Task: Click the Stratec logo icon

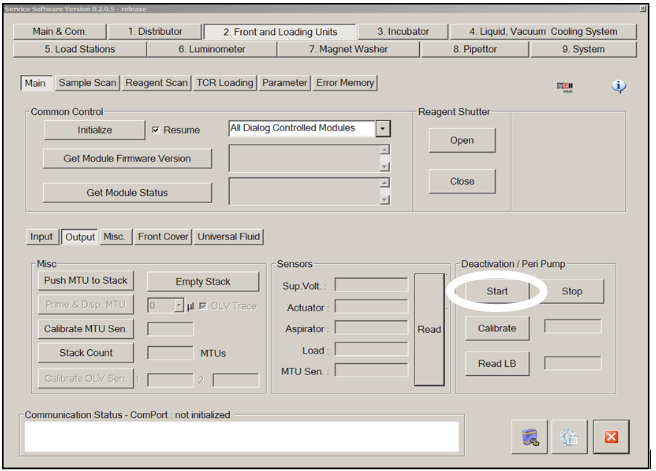Action: coord(564,88)
